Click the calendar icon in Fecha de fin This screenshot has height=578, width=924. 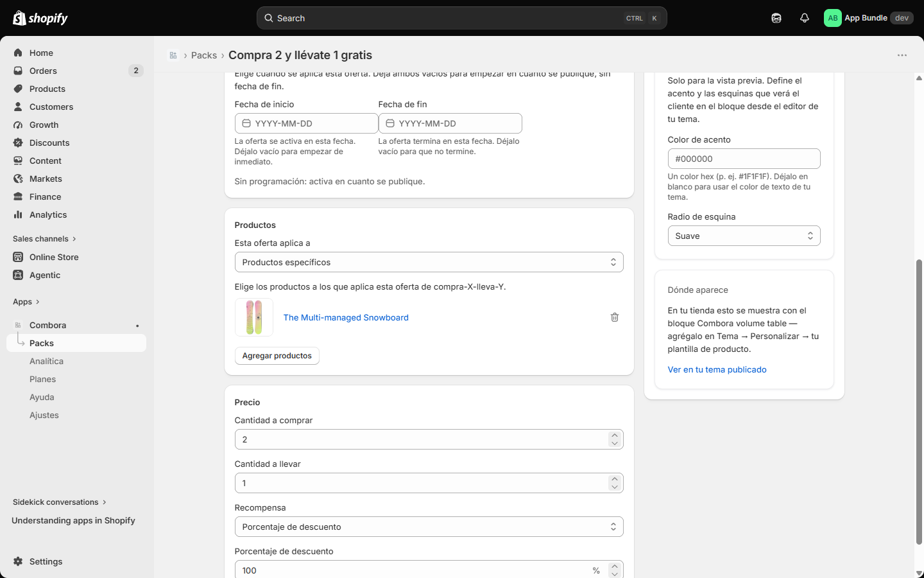[x=390, y=123]
